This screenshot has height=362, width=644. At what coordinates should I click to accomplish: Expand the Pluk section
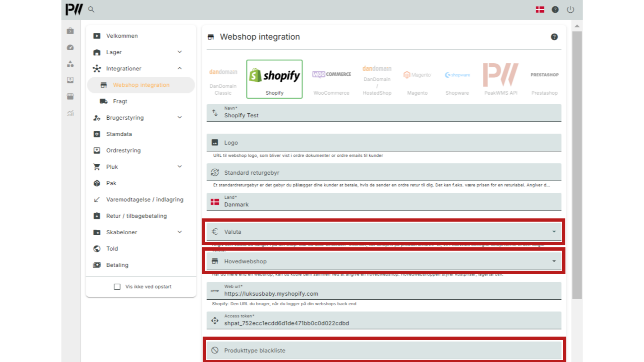pos(141,167)
